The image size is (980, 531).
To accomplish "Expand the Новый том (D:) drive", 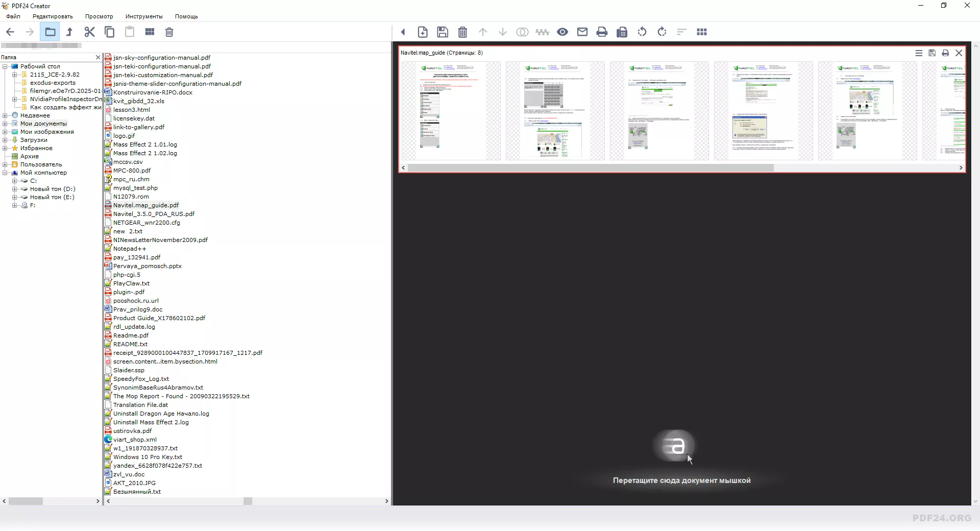I will 14,189.
